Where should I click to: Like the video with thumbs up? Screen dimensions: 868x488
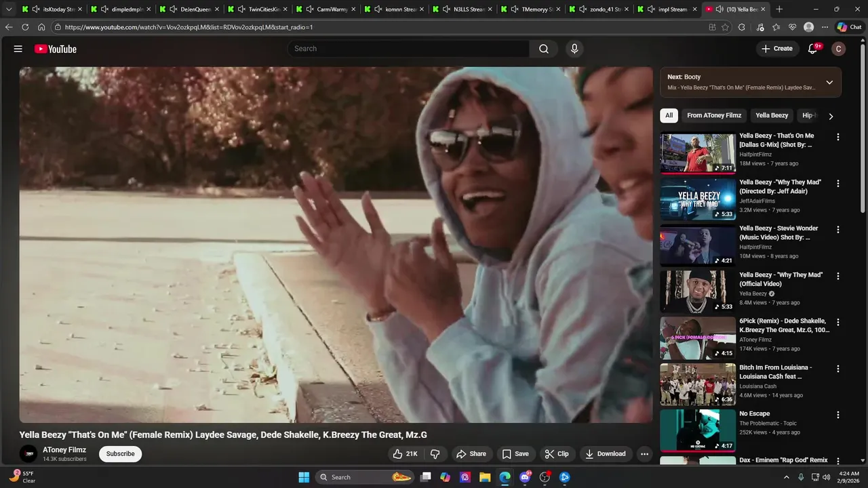coord(406,454)
